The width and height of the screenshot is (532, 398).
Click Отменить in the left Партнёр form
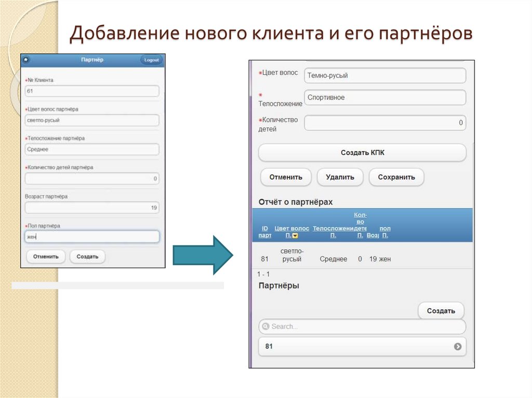tap(46, 256)
